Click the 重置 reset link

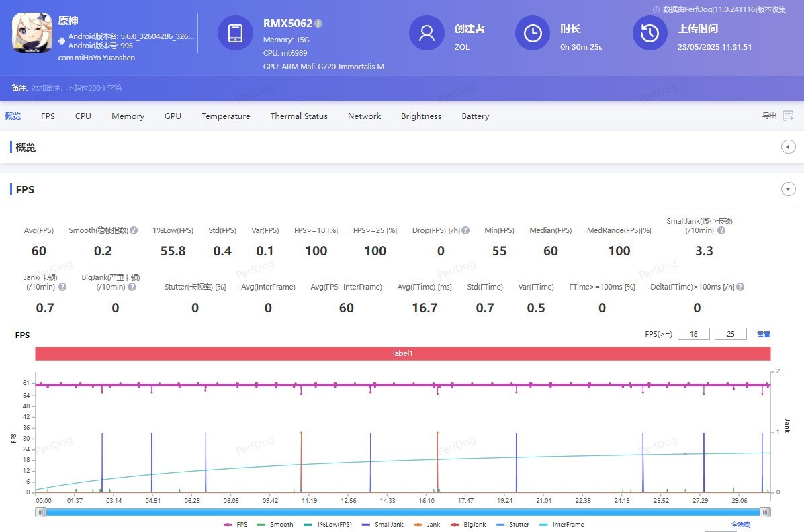[764, 334]
